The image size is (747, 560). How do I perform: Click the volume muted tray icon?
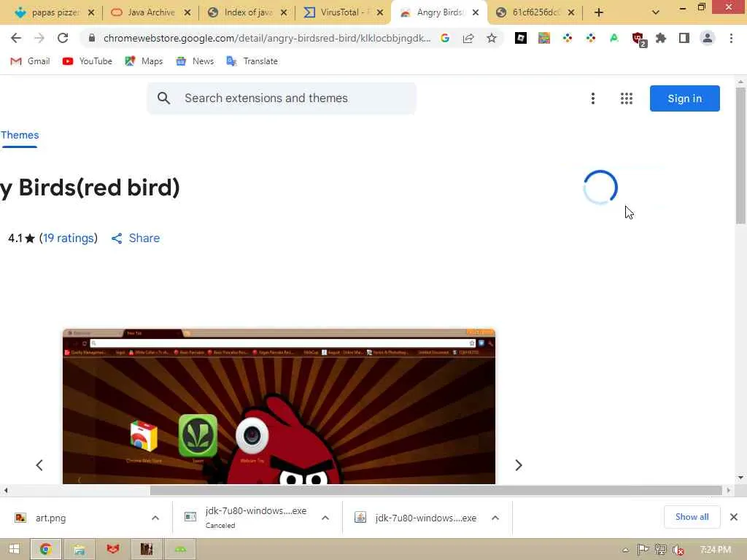pyautogui.click(x=678, y=550)
